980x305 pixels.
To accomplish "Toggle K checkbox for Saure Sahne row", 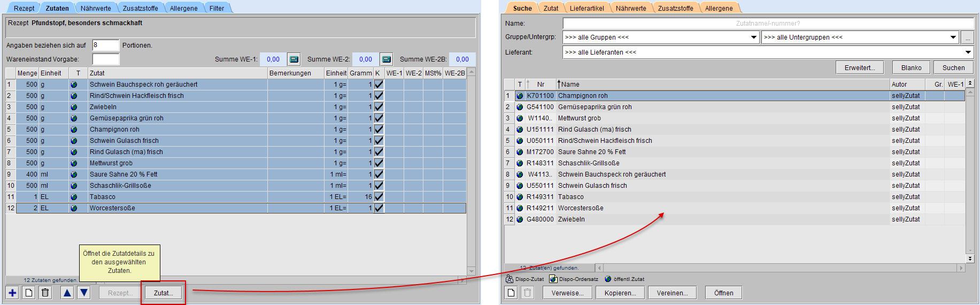I will [x=379, y=174].
